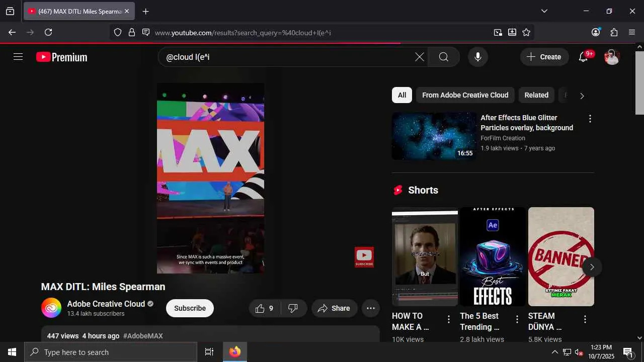Open site permissions icon in address bar
644x362 pixels.
[146, 32]
